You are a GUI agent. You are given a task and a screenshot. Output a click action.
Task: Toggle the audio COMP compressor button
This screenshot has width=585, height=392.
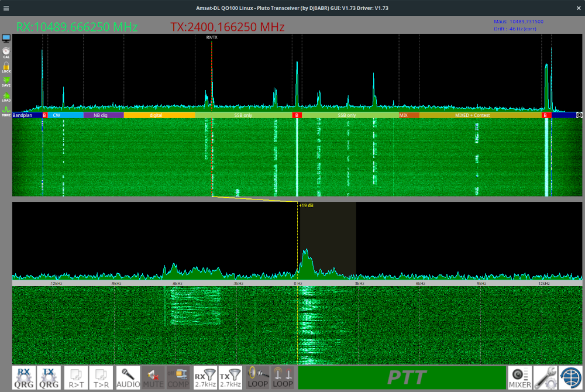tap(178, 377)
